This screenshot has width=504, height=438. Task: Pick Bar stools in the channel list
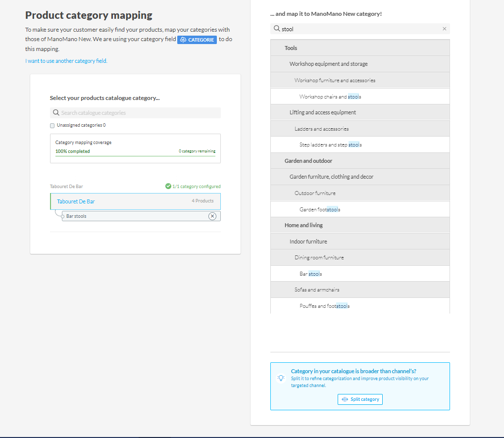click(311, 274)
